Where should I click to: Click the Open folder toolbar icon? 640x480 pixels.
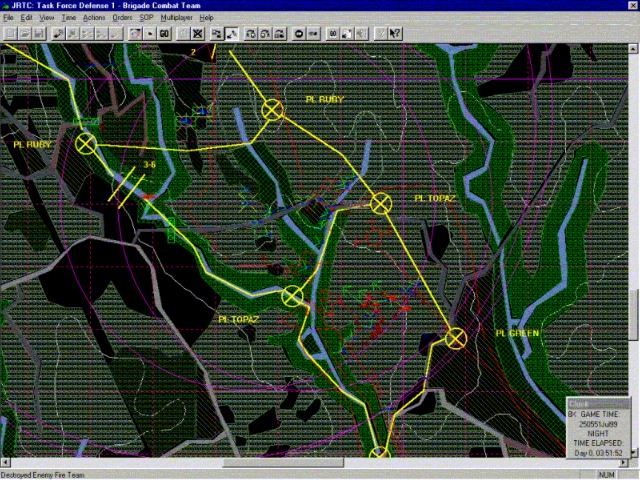[x=23, y=33]
